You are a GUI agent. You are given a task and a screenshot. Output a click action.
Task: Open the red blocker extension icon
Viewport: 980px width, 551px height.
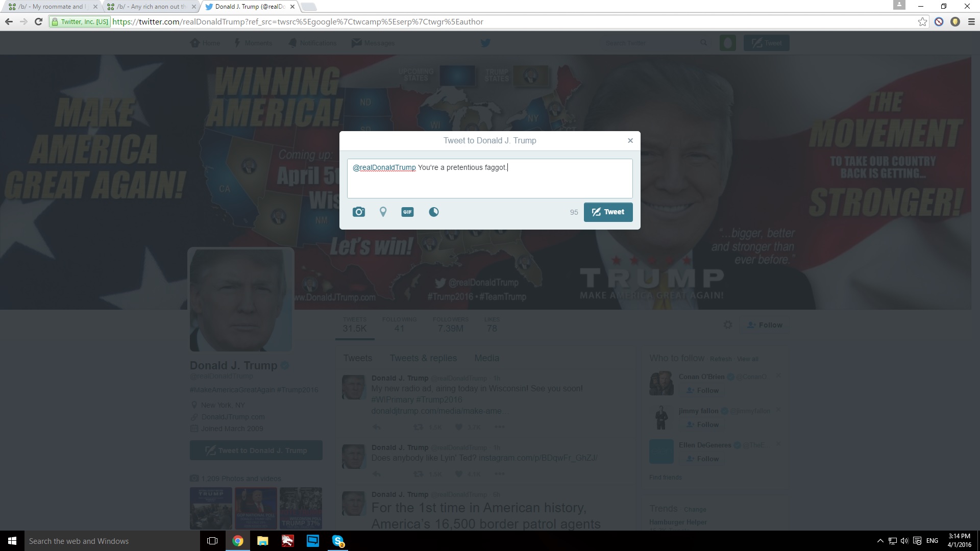click(939, 21)
